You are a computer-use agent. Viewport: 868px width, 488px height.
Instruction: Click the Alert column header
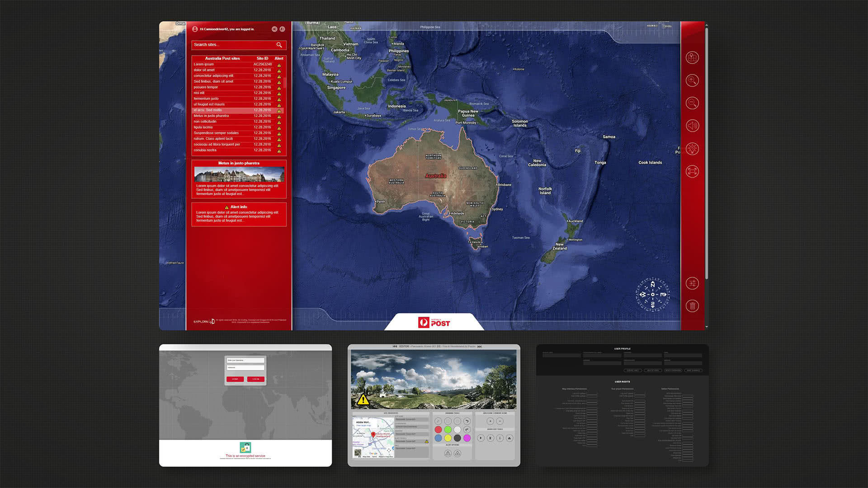pyautogui.click(x=279, y=58)
